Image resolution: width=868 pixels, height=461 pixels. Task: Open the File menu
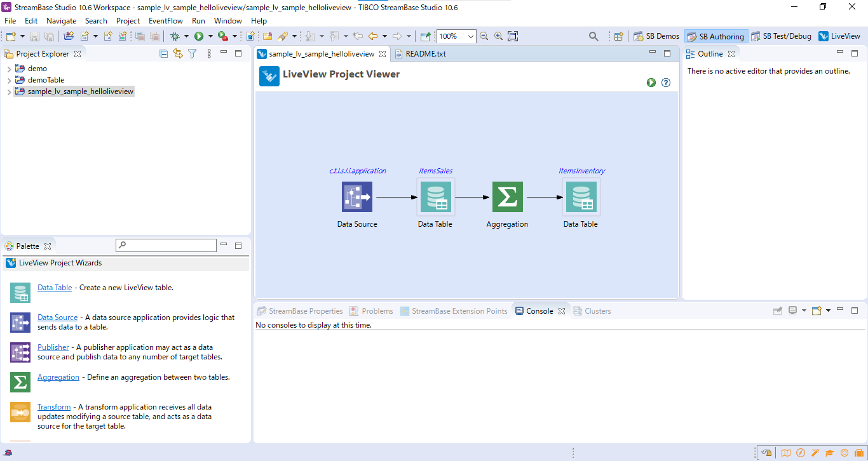(10, 20)
